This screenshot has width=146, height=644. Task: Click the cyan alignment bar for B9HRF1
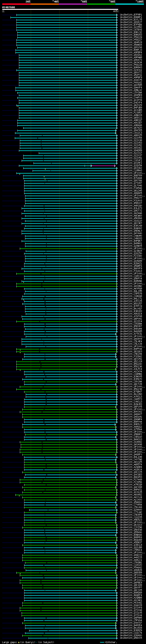point(64,18)
